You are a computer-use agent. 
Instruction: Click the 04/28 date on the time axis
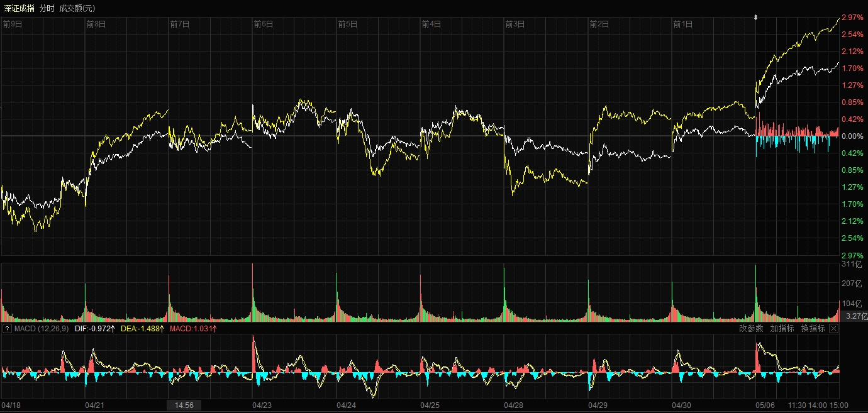pos(514,405)
